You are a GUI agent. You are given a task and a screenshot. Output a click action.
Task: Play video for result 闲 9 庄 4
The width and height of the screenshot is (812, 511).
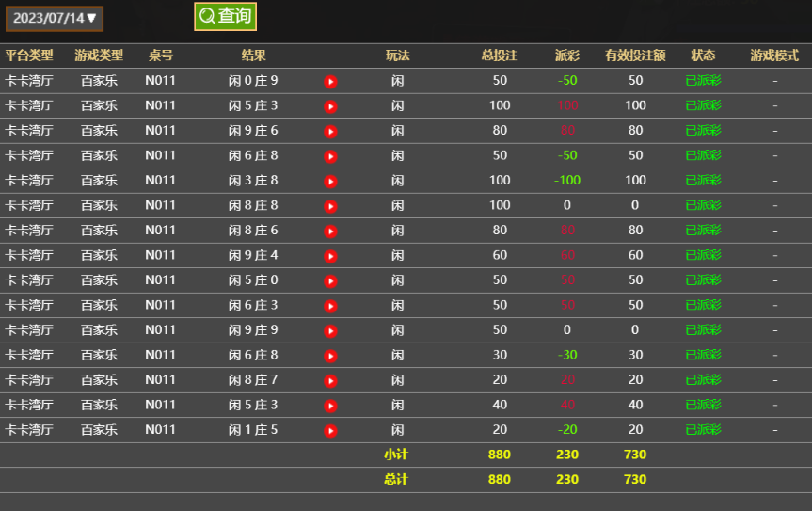coord(330,256)
